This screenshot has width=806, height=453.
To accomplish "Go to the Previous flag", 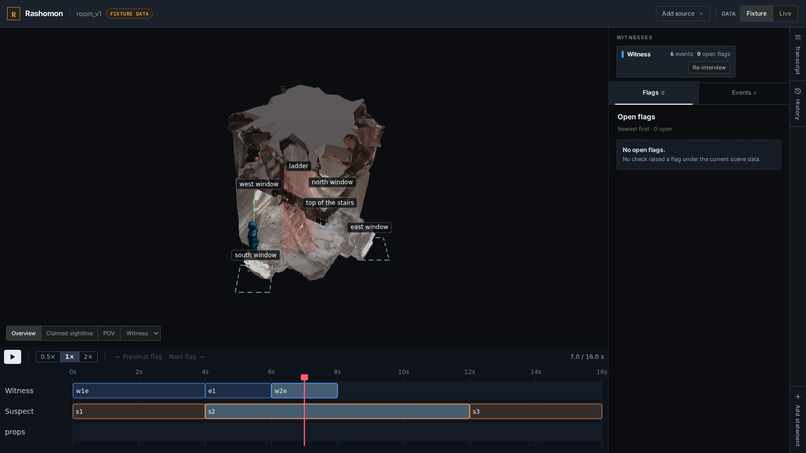I will 138,356.
